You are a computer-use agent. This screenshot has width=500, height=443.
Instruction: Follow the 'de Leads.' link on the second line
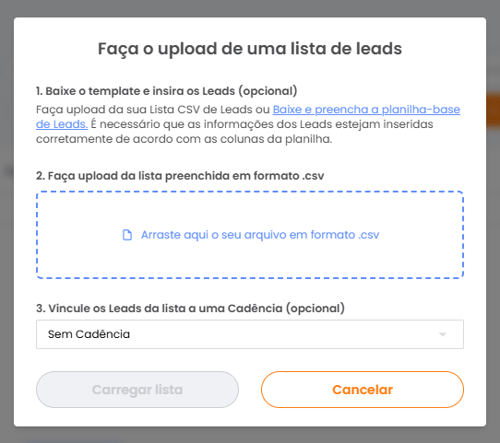click(x=62, y=124)
